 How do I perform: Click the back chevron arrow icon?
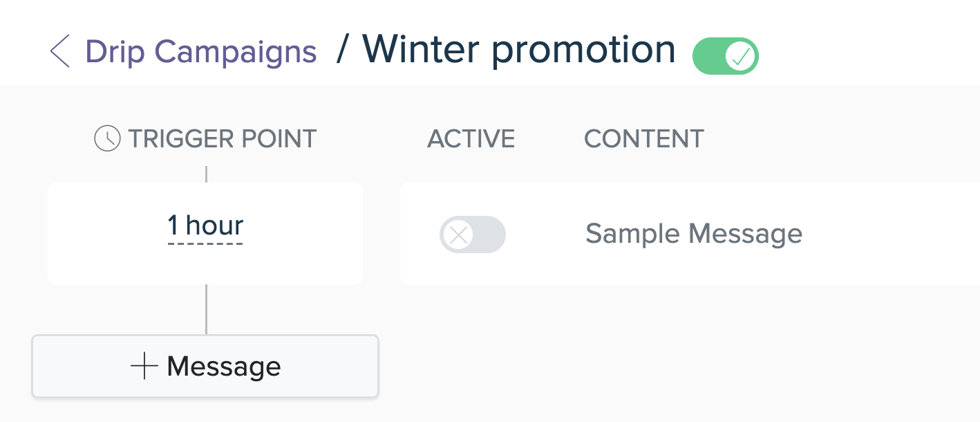tap(60, 52)
